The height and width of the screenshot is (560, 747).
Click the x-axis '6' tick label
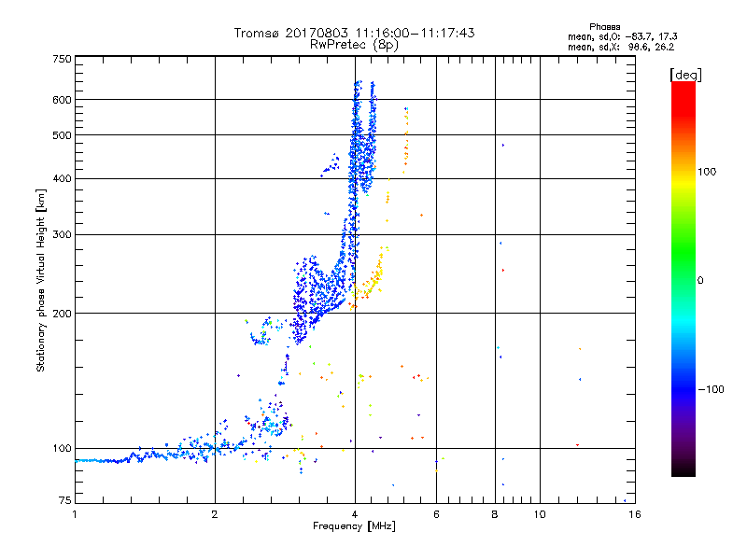[436, 514]
